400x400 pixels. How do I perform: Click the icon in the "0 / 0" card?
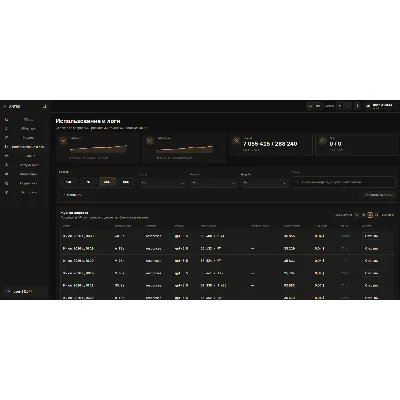(322, 141)
